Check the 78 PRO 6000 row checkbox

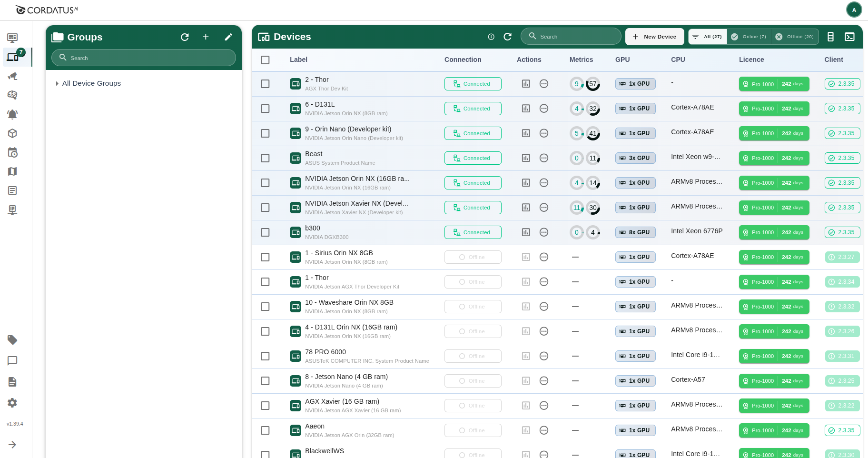click(265, 356)
